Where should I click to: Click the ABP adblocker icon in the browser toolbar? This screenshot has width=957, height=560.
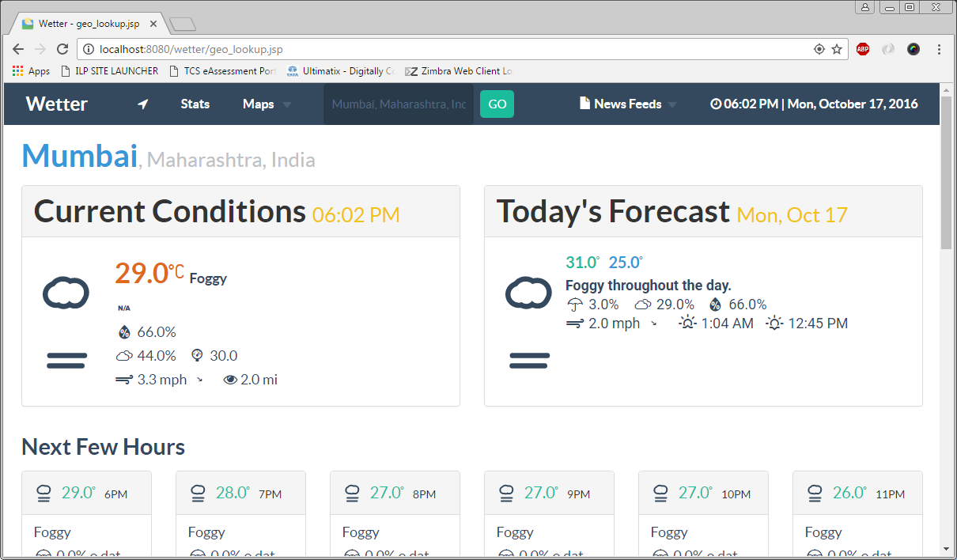pyautogui.click(x=862, y=48)
